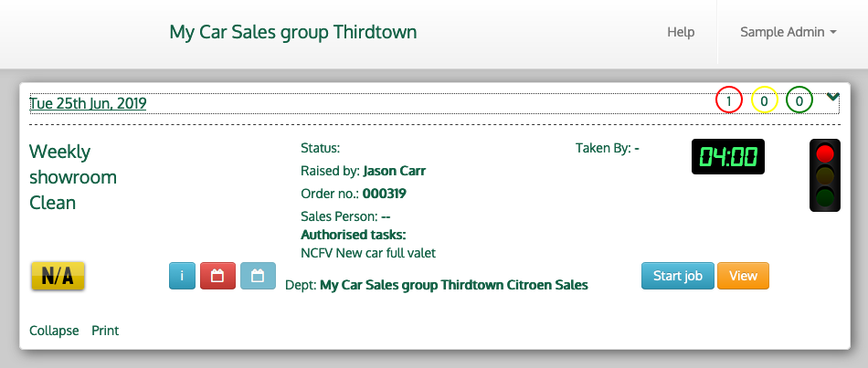Click the light blue calendar icon button
The image size is (868, 368).
[258, 276]
